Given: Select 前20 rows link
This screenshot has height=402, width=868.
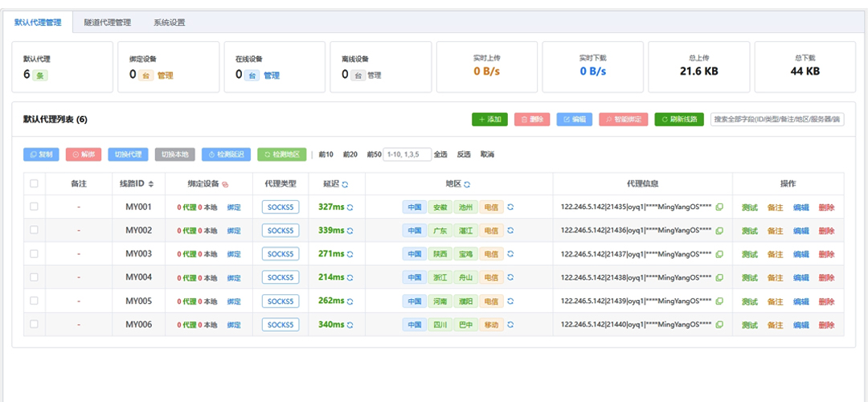Looking at the screenshot, I should 350,154.
